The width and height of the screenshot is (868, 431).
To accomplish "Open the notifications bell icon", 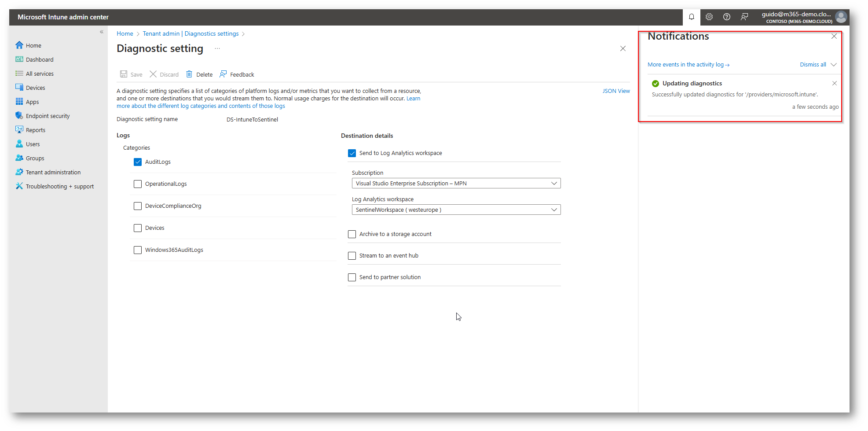I will [x=692, y=17].
